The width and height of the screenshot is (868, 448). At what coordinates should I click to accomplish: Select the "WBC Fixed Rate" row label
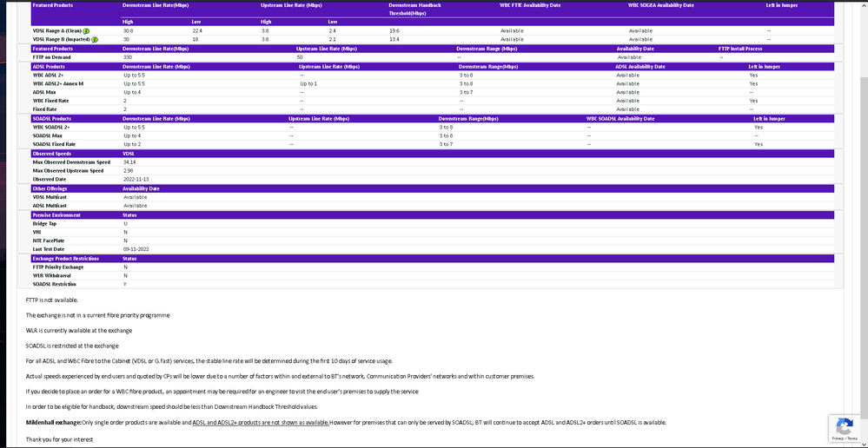(51, 101)
